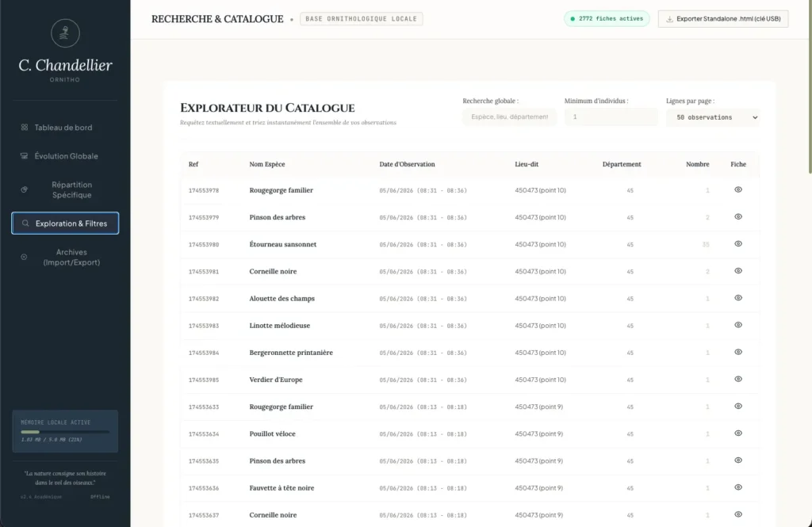The height and width of the screenshot is (527, 812).
Task: Click ref number 174553634
Action: pos(204,433)
